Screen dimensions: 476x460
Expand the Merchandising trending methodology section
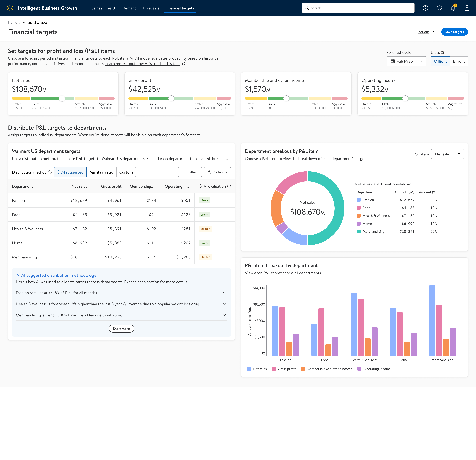coord(224,315)
